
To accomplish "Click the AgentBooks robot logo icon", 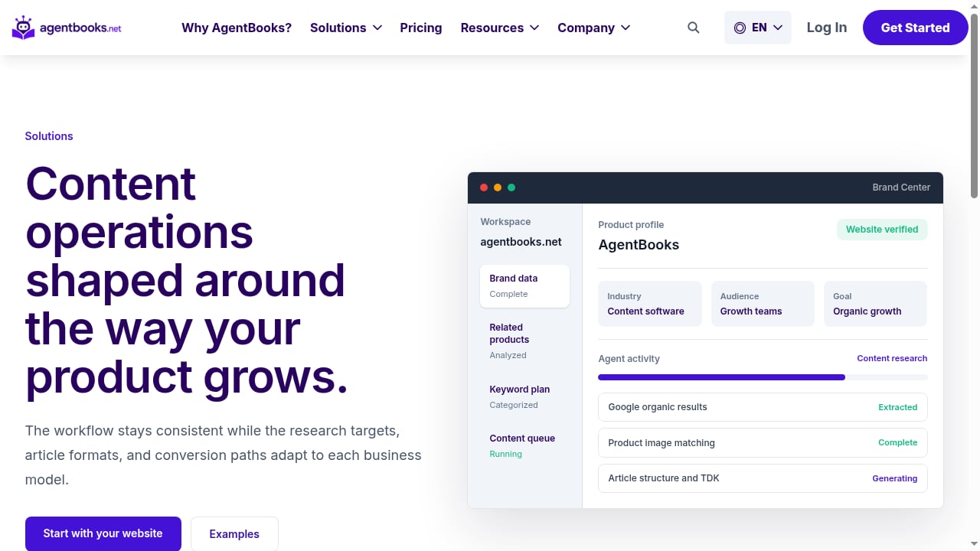I will tap(23, 28).
